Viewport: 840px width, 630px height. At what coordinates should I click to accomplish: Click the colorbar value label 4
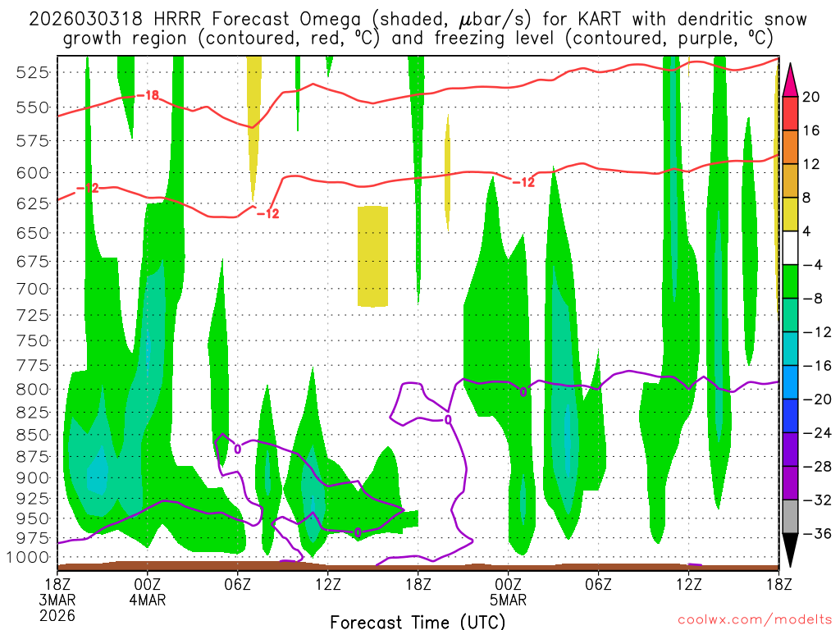tap(806, 231)
